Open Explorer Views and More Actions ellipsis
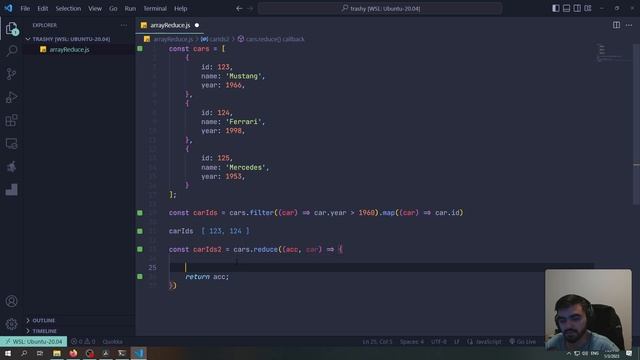Viewport: 640px width, 360px height. pyautogui.click(x=124, y=25)
